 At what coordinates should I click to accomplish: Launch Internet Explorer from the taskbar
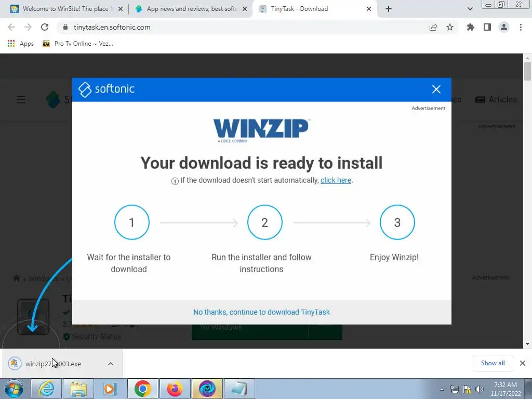pos(46,389)
